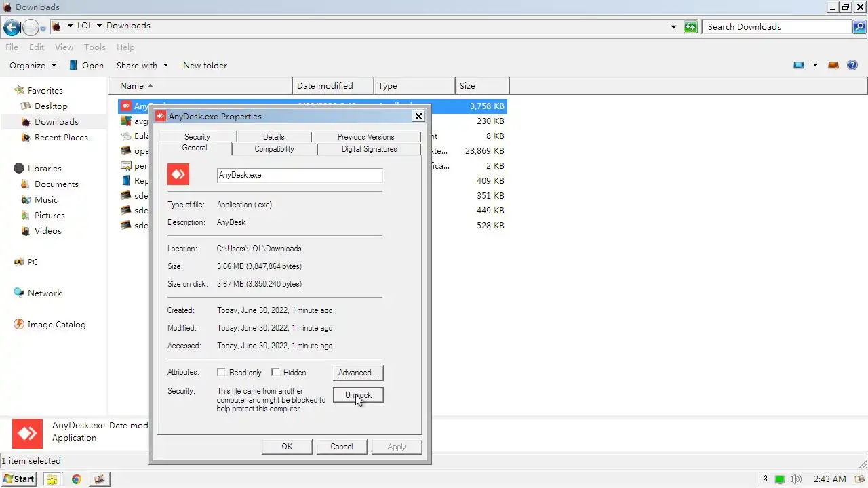The height and width of the screenshot is (488, 868).
Task: Show hidden tray icons arrow
Action: click(x=766, y=479)
